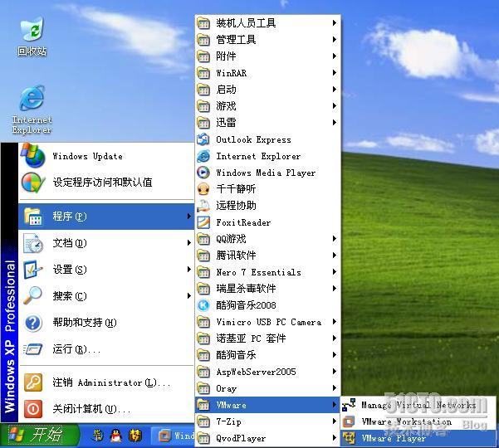Open the QQ游戏 folder entry
The image size is (499, 448).
(267, 239)
